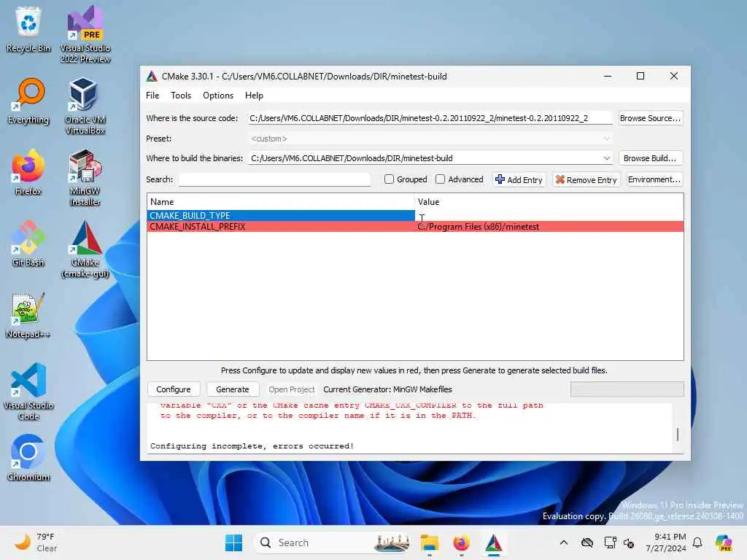
Task: Focus the Search input field
Action: tap(274, 179)
